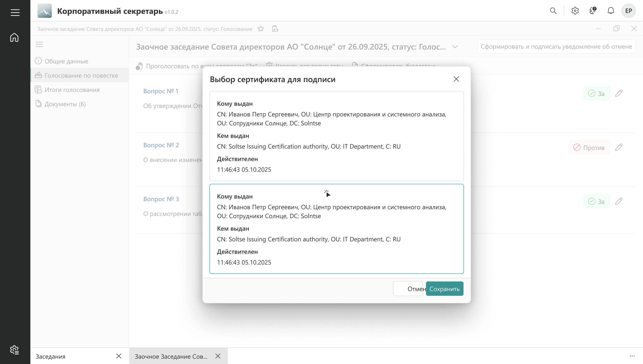Open the support headset icon

[x=593, y=11]
